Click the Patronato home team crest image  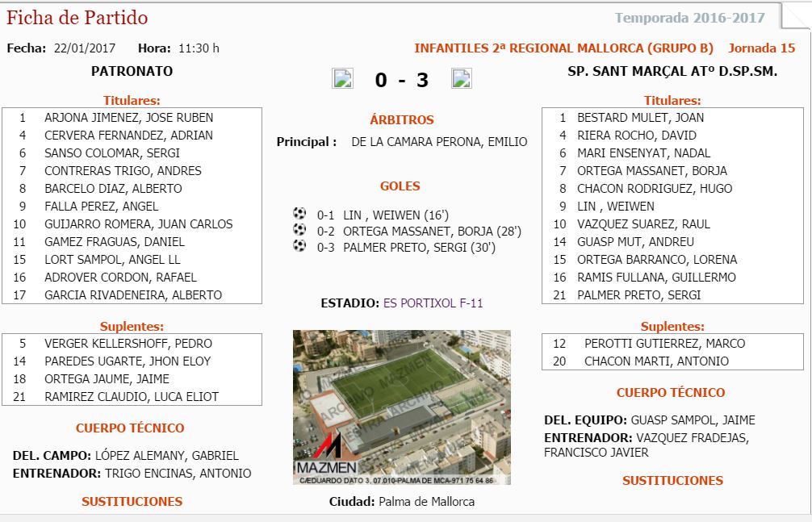tap(342, 79)
